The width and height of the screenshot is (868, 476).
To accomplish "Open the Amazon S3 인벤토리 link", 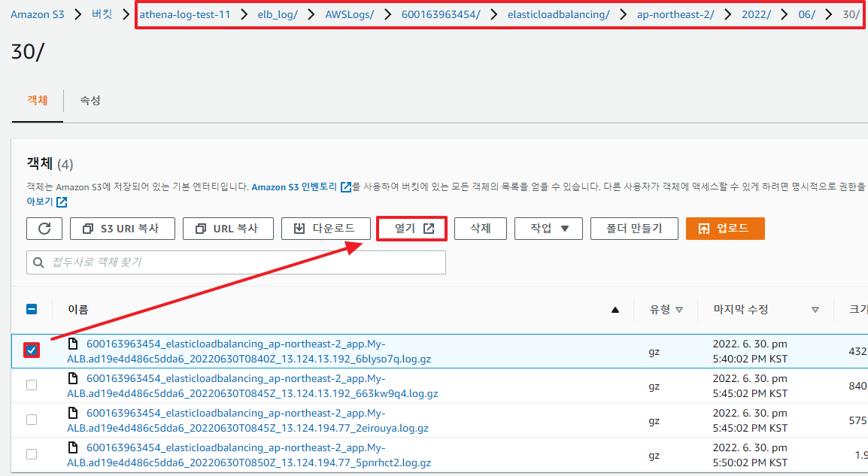I will (301, 187).
